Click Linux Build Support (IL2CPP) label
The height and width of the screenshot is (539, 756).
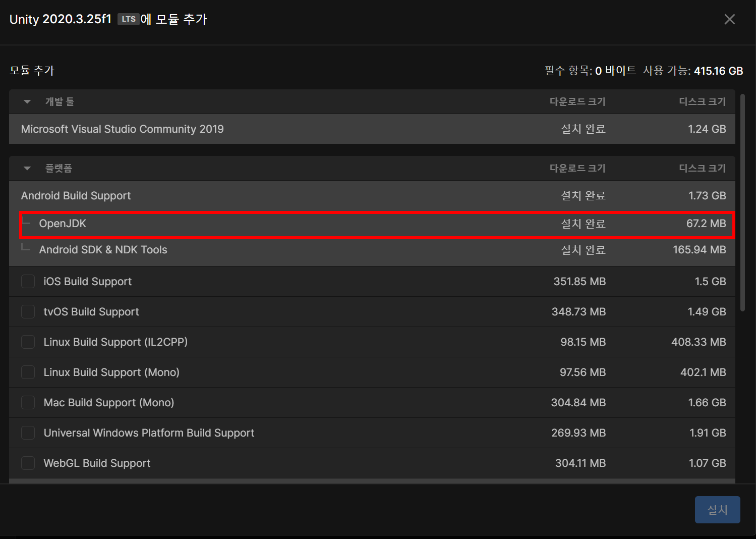click(115, 342)
